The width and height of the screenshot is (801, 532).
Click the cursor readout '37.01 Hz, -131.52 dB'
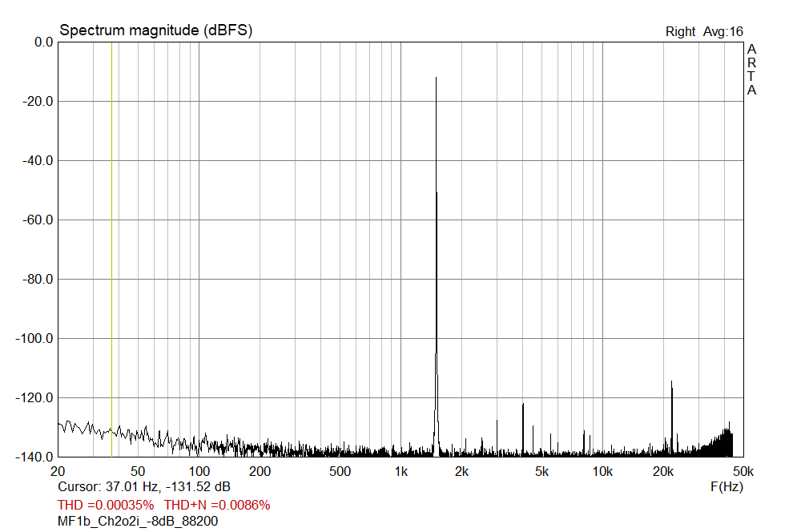coord(168,486)
